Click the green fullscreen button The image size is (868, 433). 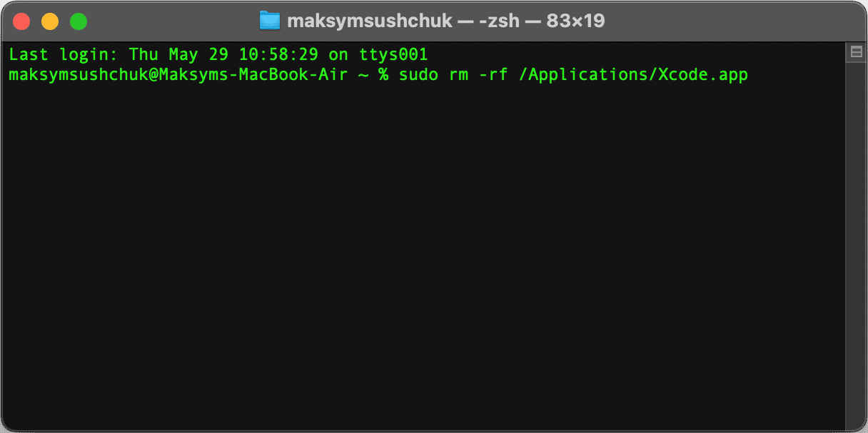79,21
